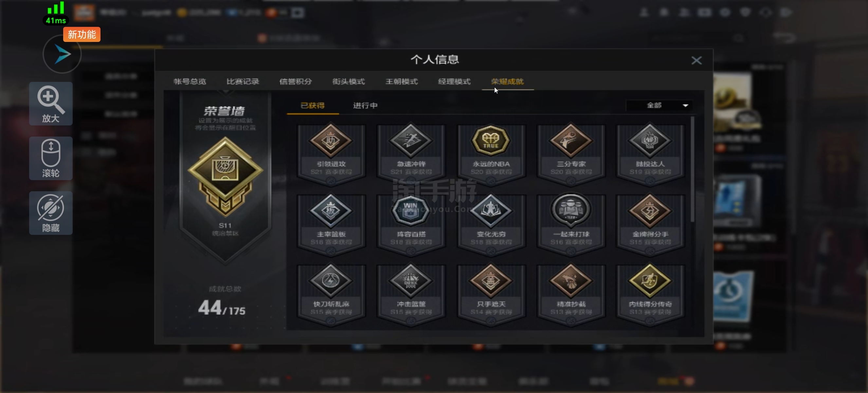Select the 三分专家 achievement badge
The height and width of the screenshot is (393, 868).
571,153
